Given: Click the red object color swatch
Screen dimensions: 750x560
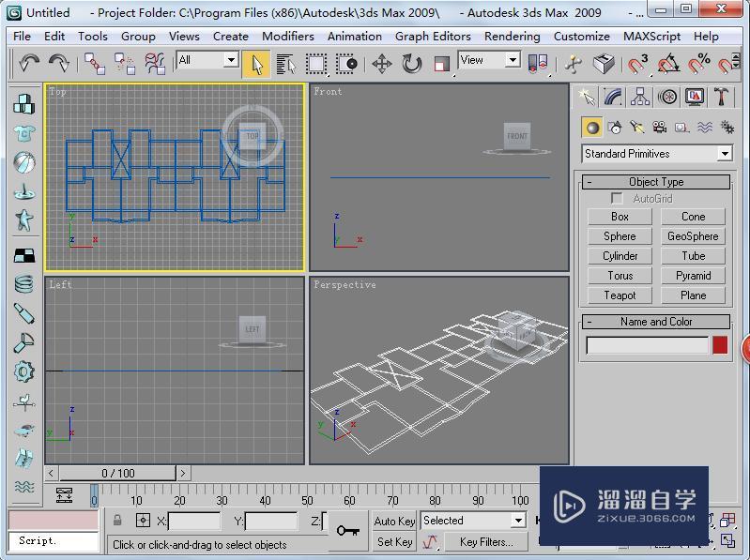Looking at the screenshot, I should coord(720,345).
